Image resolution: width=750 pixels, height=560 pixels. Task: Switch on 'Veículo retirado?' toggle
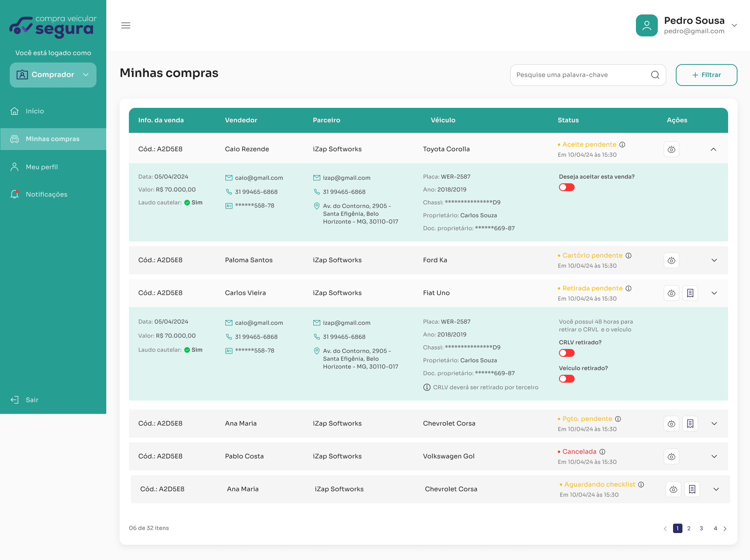(566, 379)
